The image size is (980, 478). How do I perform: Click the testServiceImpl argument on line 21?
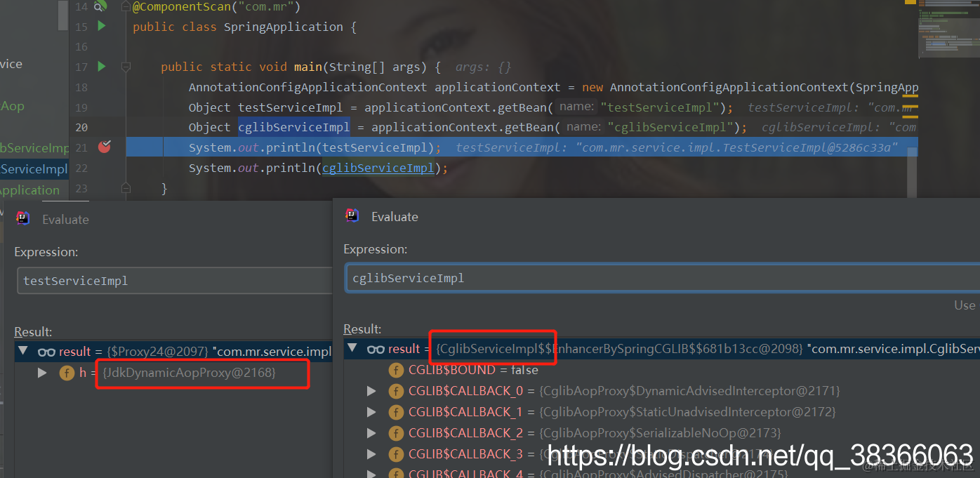375,147
